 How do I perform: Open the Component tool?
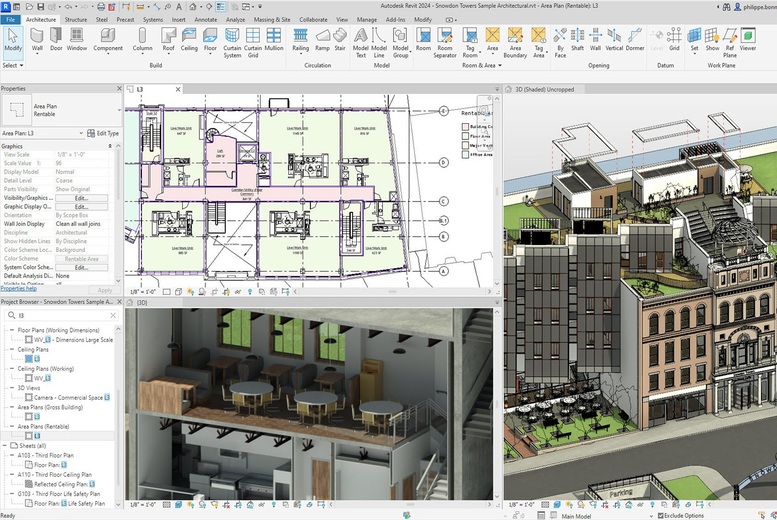(x=108, y=40)
